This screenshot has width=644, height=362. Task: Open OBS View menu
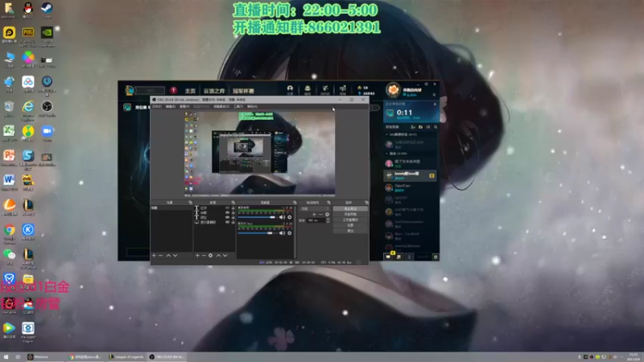click(x=184, y=106)
